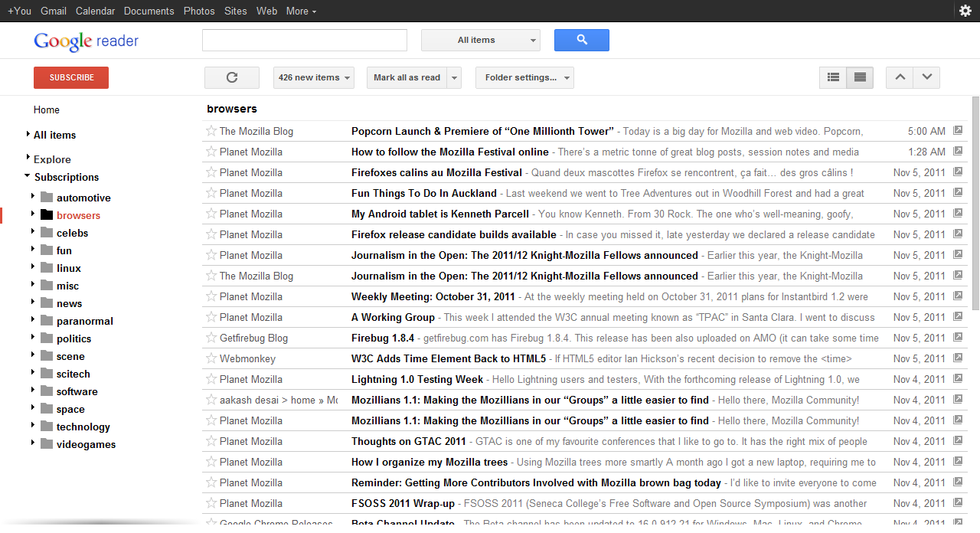The image size is (980, 533).
Task: Open original of Thoughts on GTAC 2011 icon
Action: (x=958, y=441)
